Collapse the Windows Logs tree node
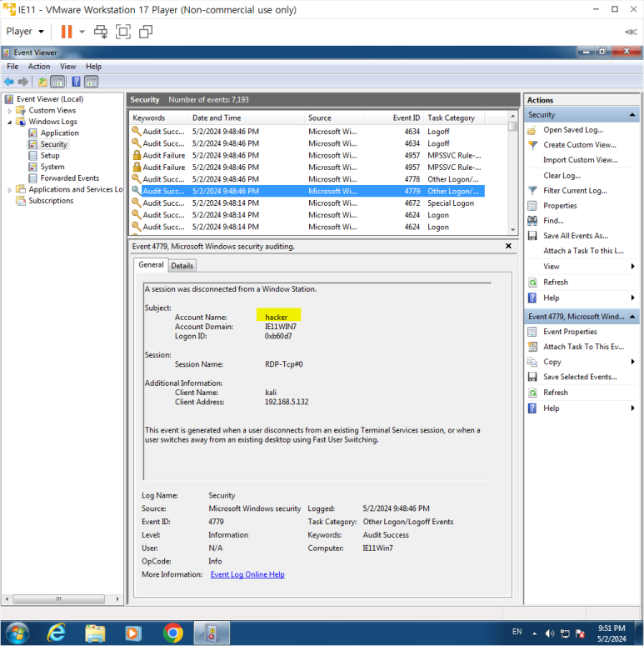 coord(10,122)
